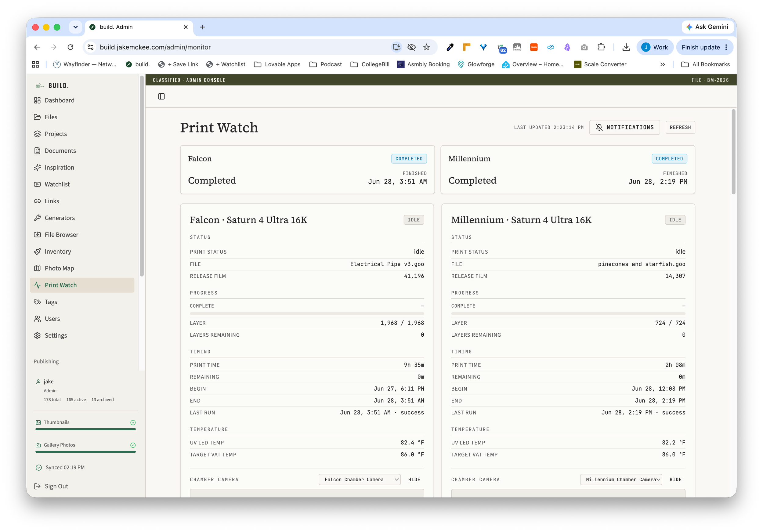Click Millennium IDLE status badge
This screenshot has width=763, height=532.
(x=675, y=220)
